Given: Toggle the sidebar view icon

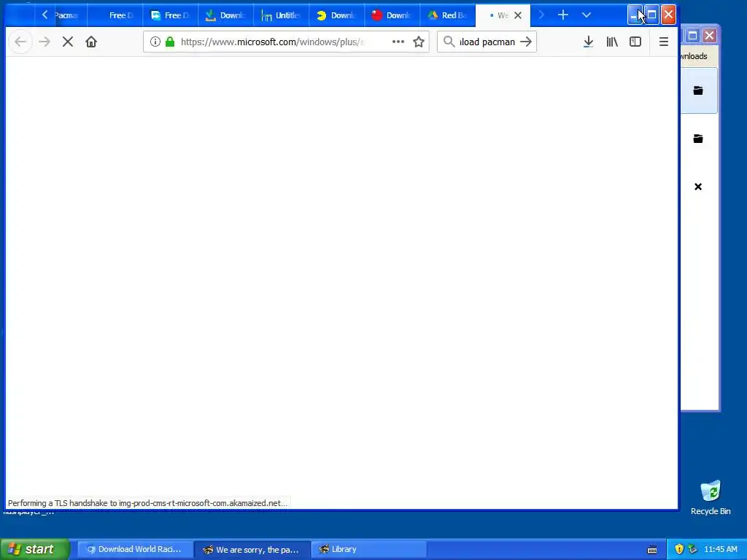Looking at the screenshot, I should tap(635, 42).
